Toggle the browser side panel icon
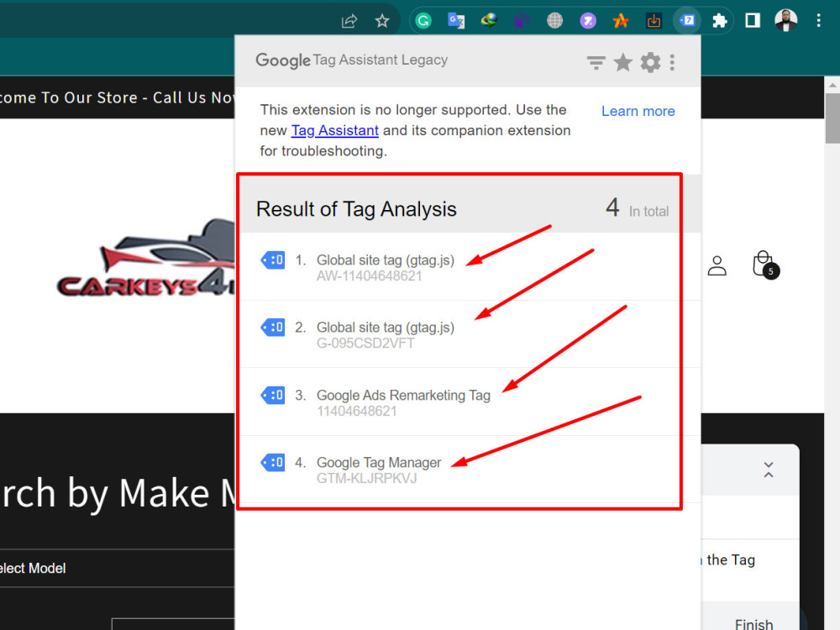The height and width of the screenshot is (630, 840). pos(753,21)
